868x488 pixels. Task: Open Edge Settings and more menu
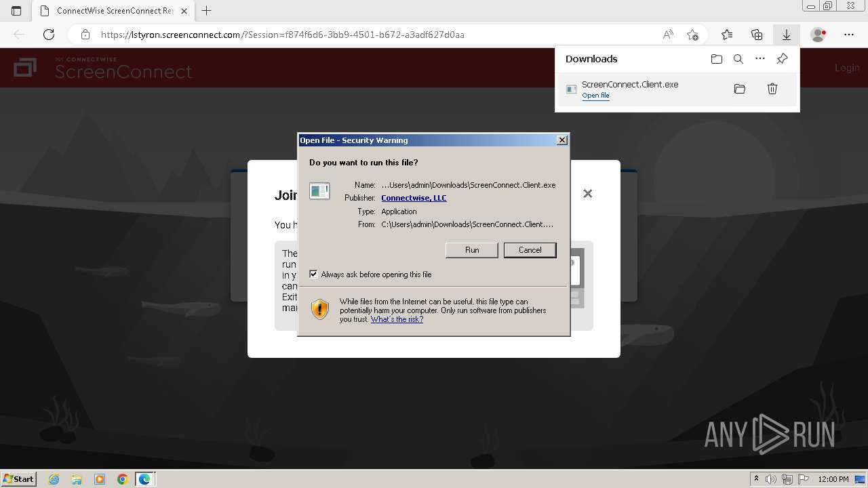point(849,35)
